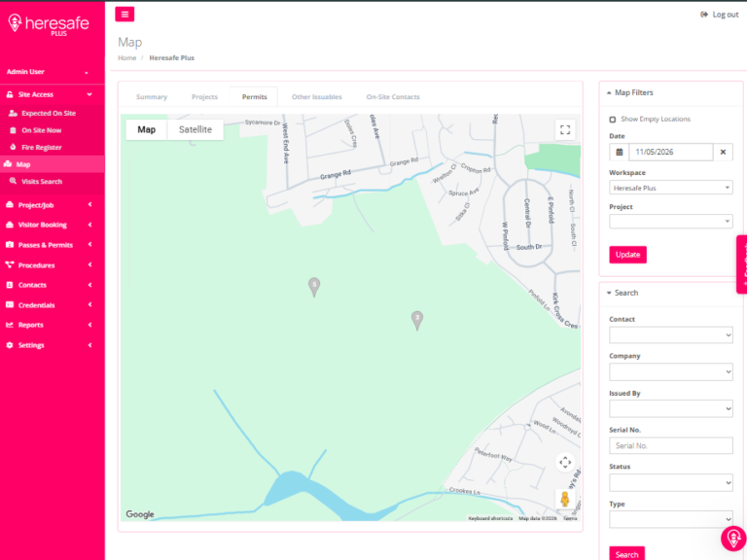Toggle the hamburger sidebar menu button
The width and height of the screenshot is (747, 560).
click(x=124, y=15)
